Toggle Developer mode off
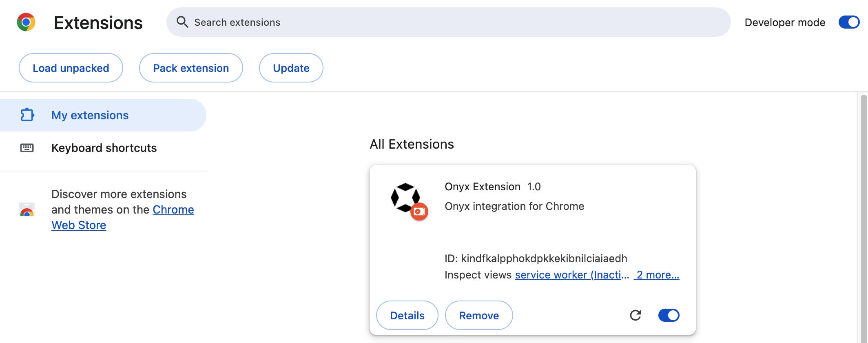This screenshot has width=868, height=343. point(849,22)
